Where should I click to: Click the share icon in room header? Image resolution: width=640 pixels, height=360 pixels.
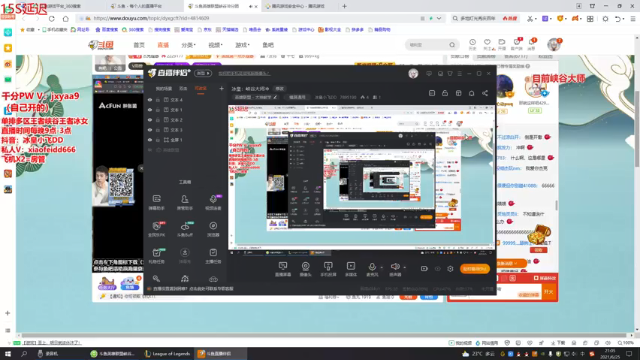tap(485, 93)
